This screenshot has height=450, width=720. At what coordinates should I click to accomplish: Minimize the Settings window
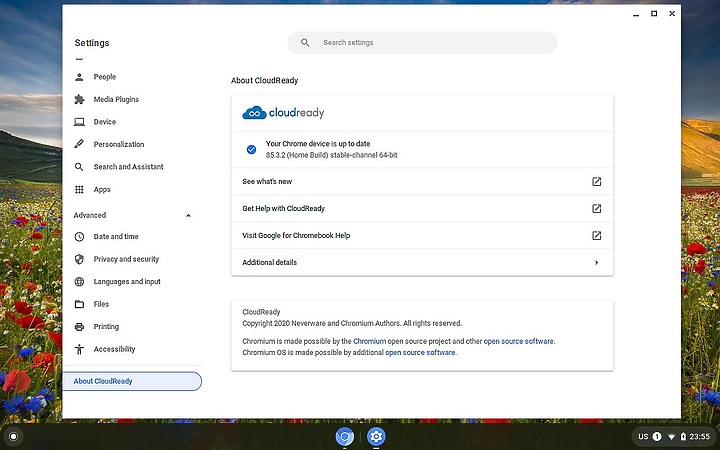coord(636,14)
